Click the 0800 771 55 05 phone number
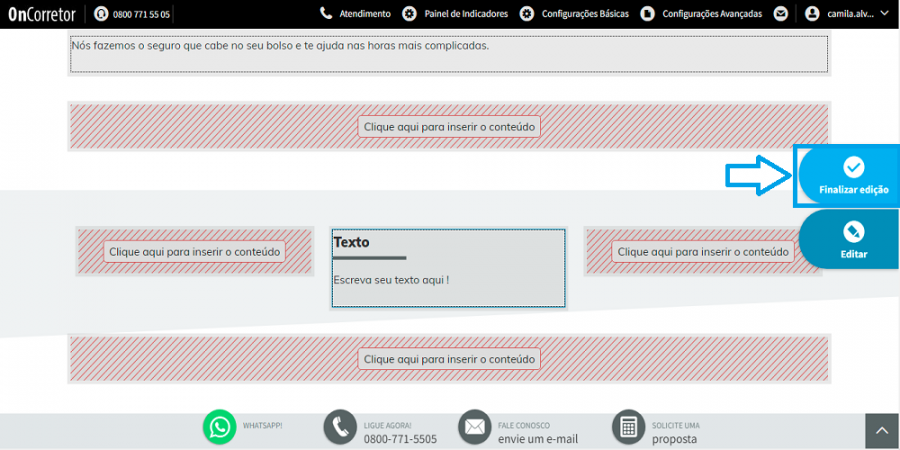Image resolution: width=900 pixels, height=450 pixels. (x=141, y=14)
